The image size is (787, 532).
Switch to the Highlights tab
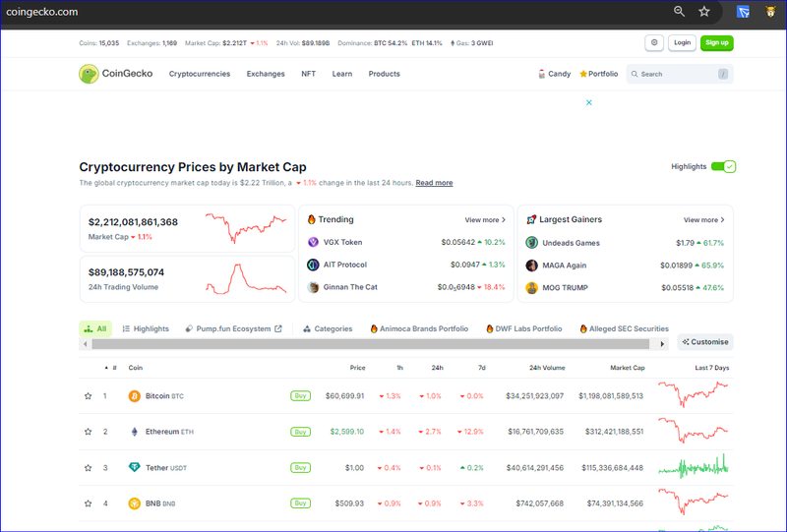coord(146,328)
